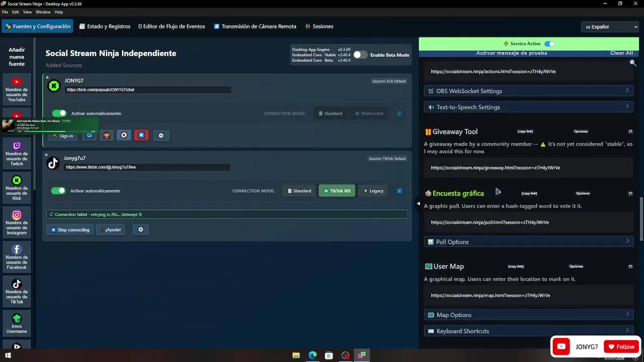Viewport: 644px width, 362px height.
Task: Select TikTok WS connection mode
Action: pyautogui.click(x=337, y=191)
